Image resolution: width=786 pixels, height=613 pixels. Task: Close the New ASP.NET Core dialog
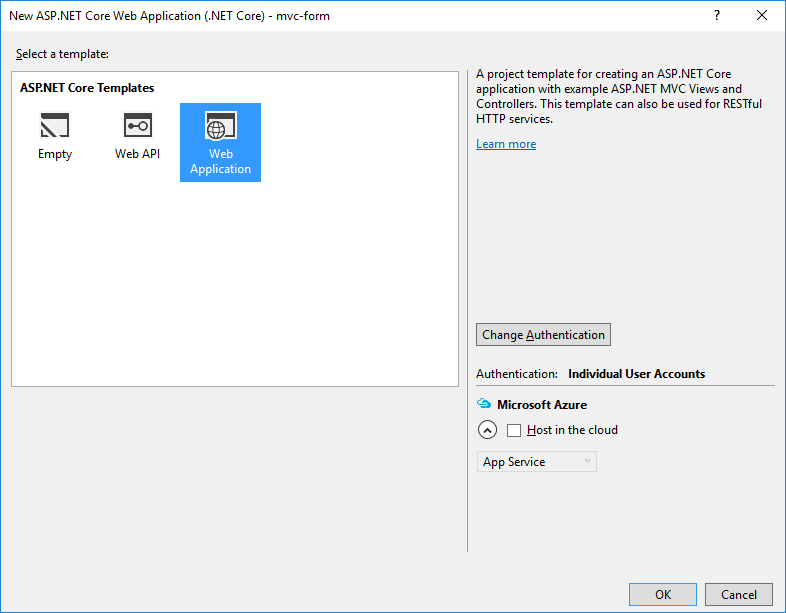[762, 15]
